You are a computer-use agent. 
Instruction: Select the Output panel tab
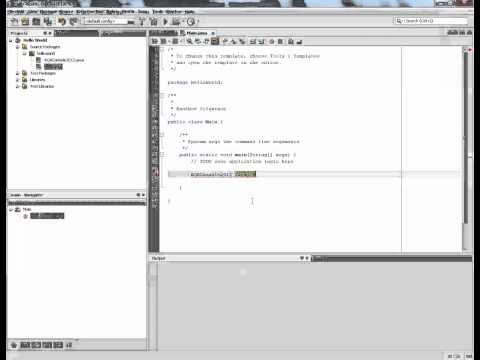point(159,258)
